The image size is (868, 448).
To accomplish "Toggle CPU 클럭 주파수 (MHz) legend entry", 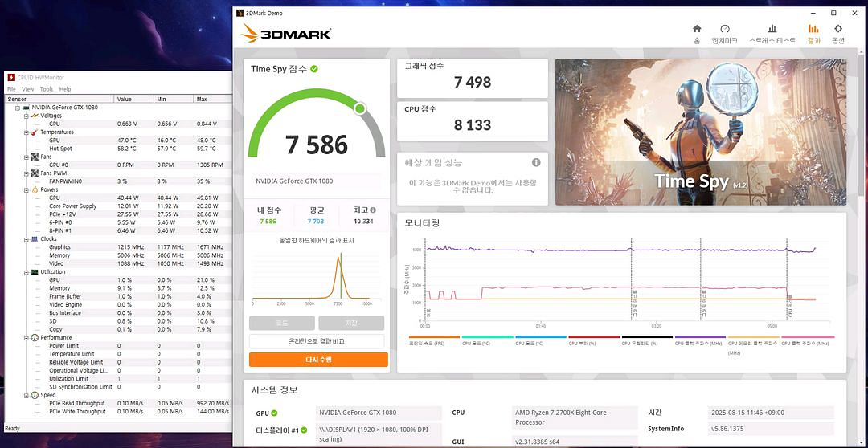I will [x=700, y=337].
